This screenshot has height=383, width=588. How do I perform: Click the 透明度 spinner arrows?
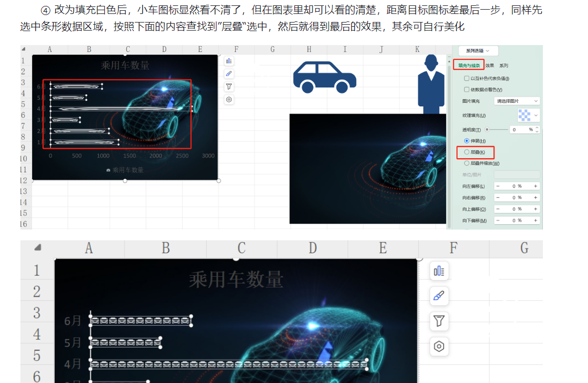tap(537, 130)
